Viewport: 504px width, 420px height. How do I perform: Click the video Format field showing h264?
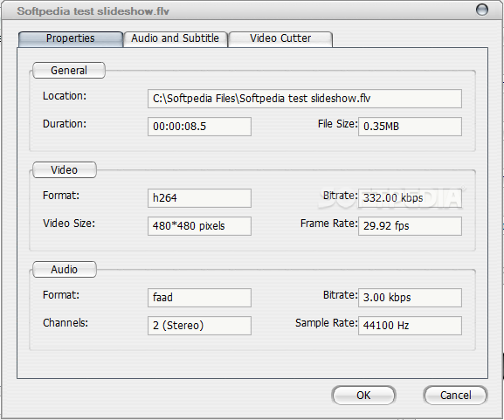[199, 198]
